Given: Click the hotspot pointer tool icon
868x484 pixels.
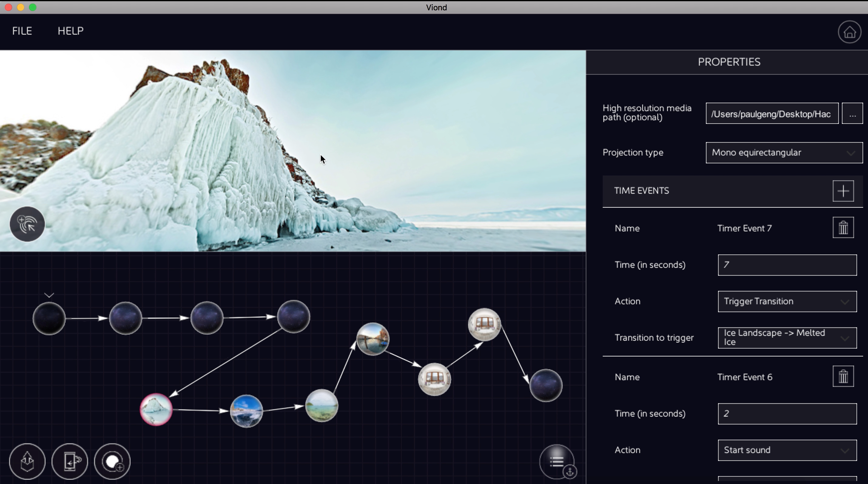Looking at the screenshot, I should 27,224.
